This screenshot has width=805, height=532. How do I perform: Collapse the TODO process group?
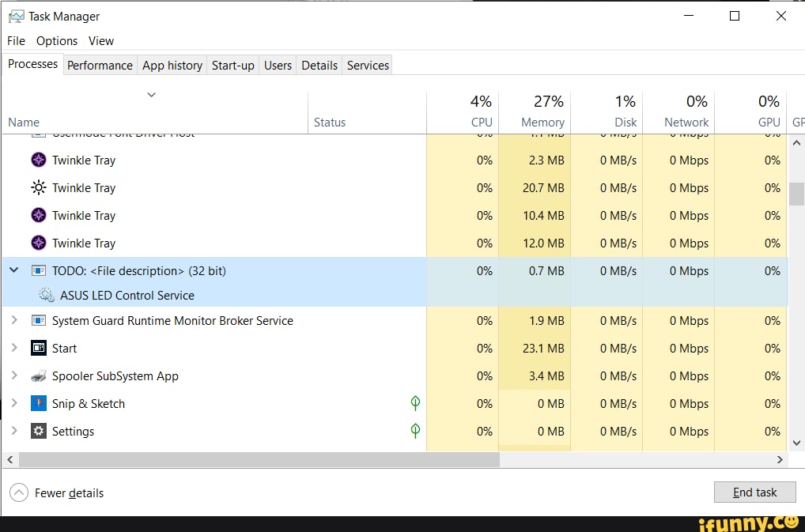pos(13,270)
